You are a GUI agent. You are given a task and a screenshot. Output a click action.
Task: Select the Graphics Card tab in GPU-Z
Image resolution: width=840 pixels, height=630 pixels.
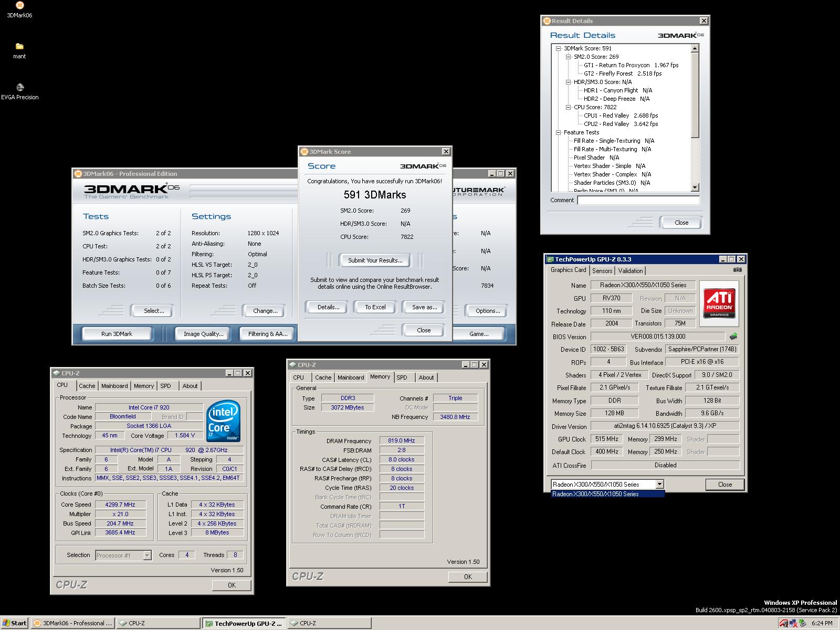coord(568,270)
